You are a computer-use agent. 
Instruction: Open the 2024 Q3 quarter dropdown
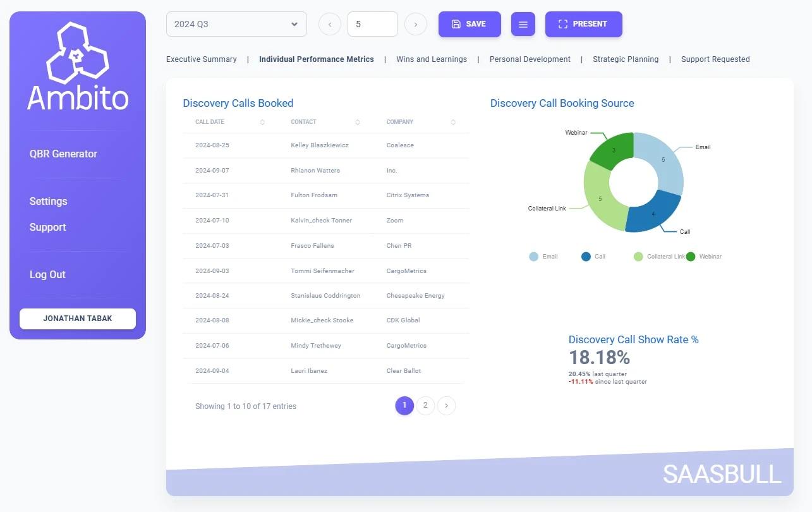[x=236, y=24]
